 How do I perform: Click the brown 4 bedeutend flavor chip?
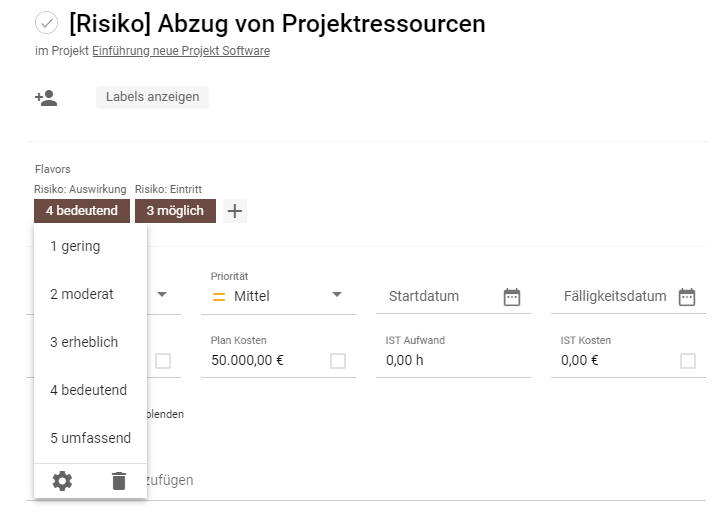pos(82,211)
